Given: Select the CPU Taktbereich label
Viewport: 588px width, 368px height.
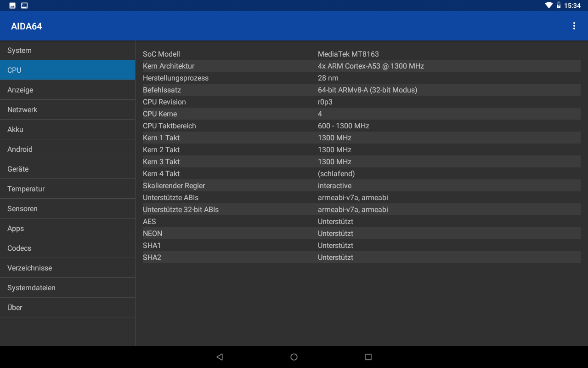Looking at the screenshot, I should pyautogui.click(x=170, y=126).
